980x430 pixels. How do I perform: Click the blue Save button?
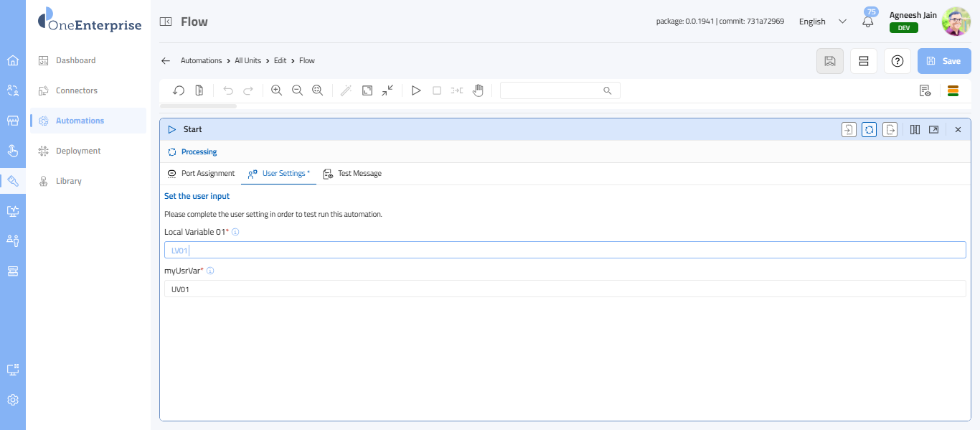(x=944, y=61)
